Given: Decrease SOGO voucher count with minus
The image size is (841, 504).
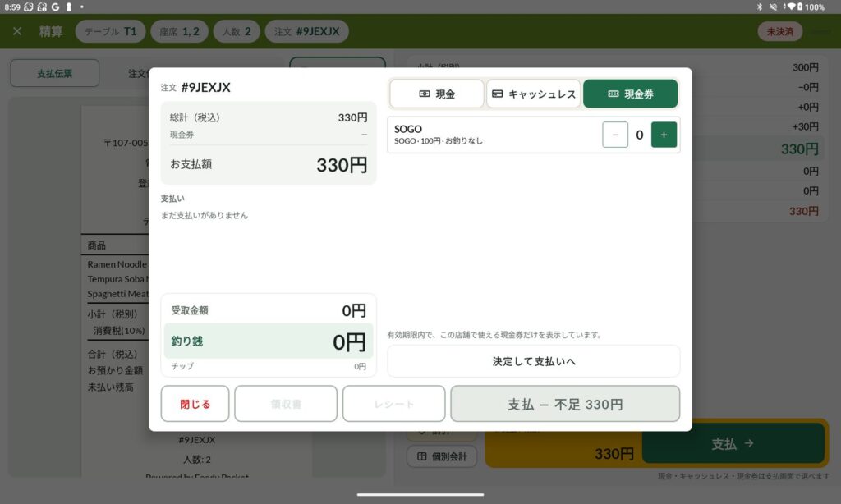Looking at the screenshot, I should tap(615, 135).
